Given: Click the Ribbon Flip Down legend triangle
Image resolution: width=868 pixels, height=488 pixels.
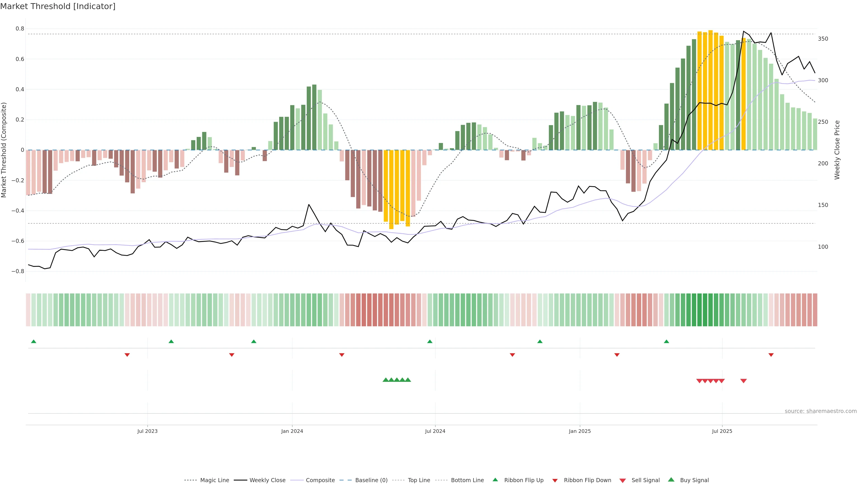Looking at the screenshot, I should (x=555, y=480).
